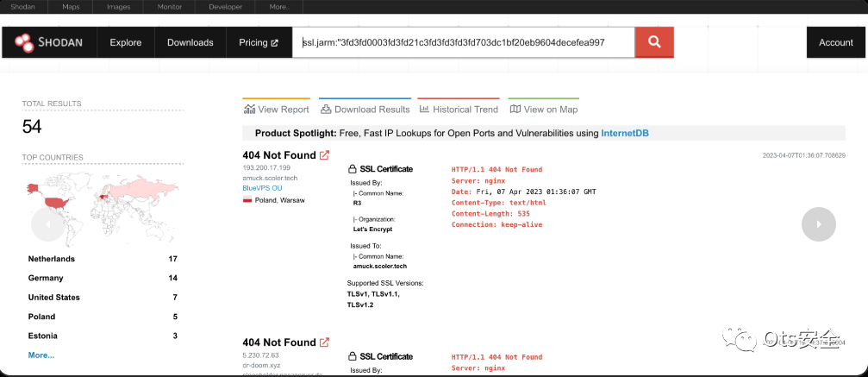
Task: Open external link icon beside first 404 Not Found
Action: pos(324,155)
